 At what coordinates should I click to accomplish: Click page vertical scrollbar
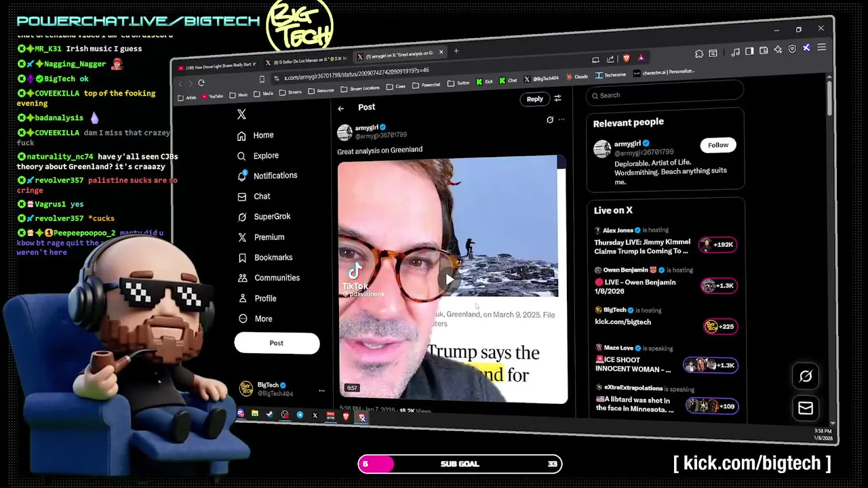click(x=829, y=99)
